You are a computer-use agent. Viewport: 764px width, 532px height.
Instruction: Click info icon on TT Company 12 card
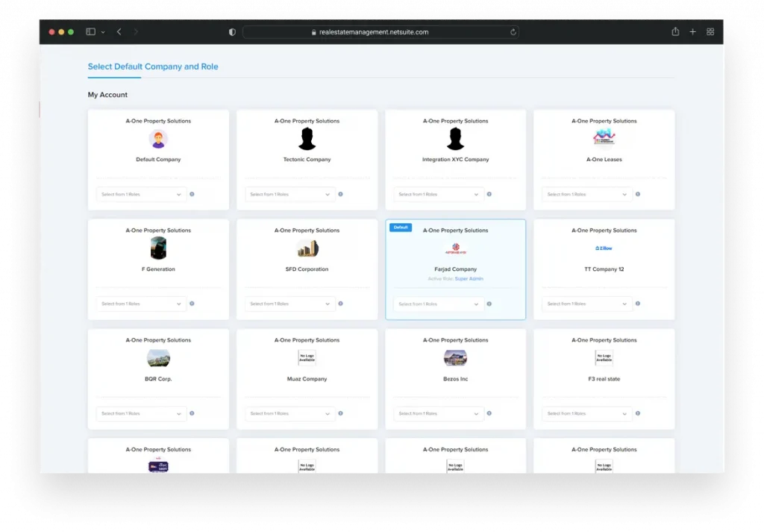click(x=637, y=304)
